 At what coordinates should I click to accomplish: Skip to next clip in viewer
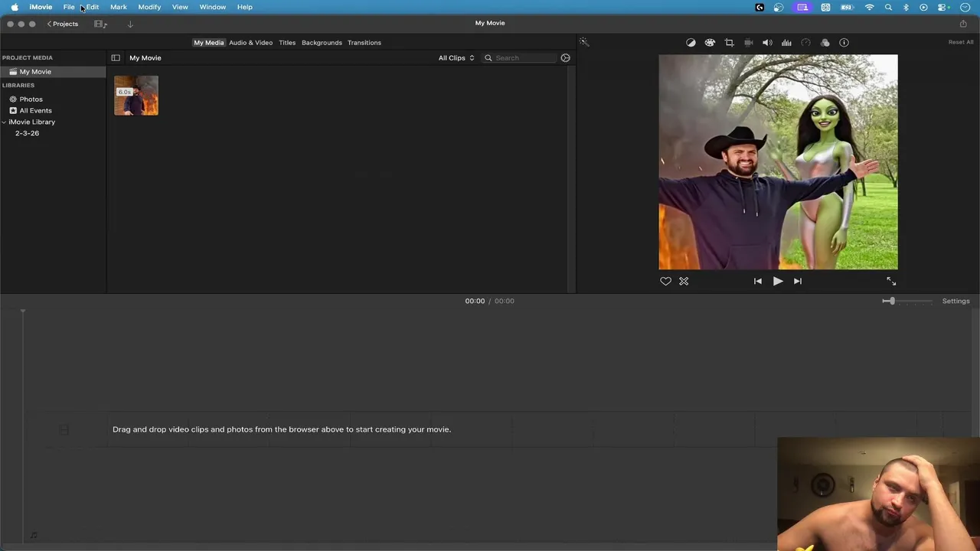(x=798, y=281)
